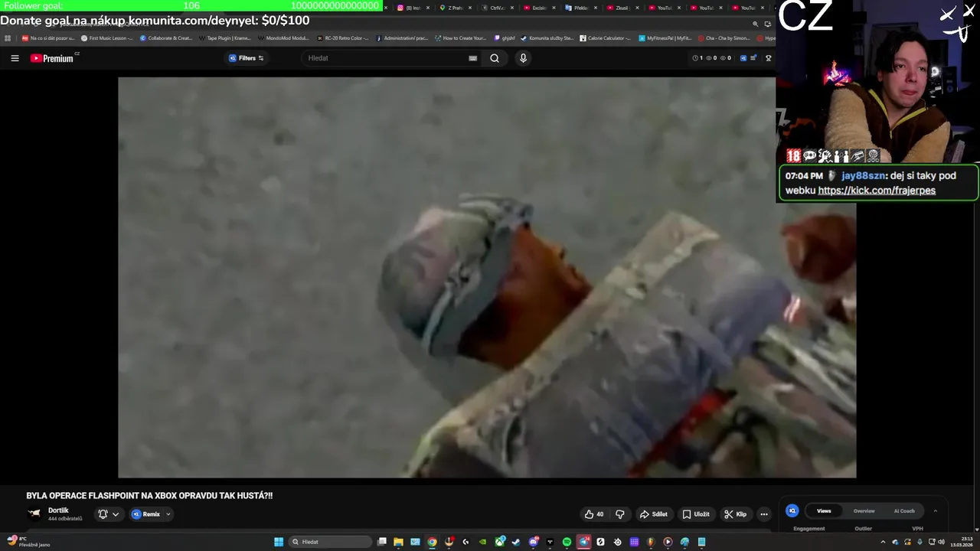Open Steam from taskbar
Viewport: 980px width, 551px height.
pyautogui.click(x=516, y=542)
